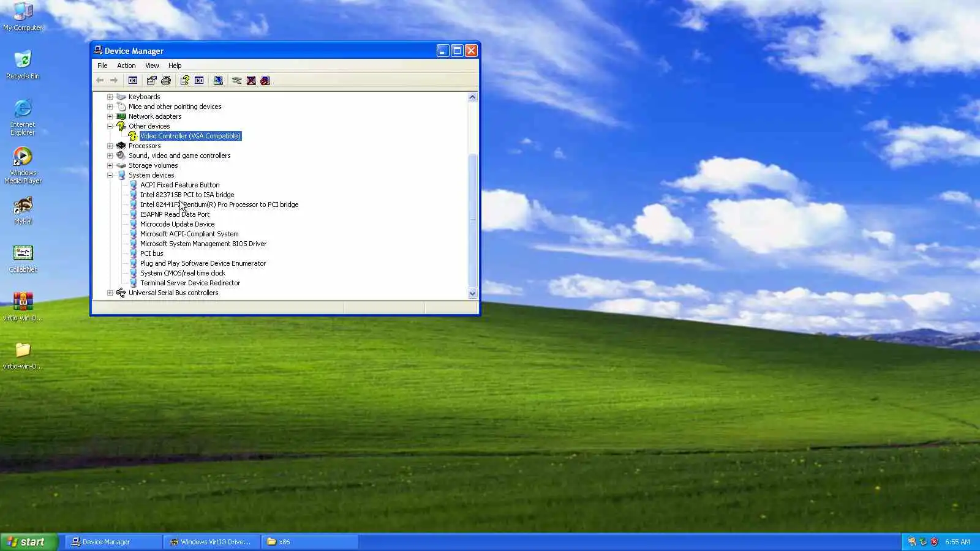
Task: Click the red Security Center shield in tray
Action: pyautogui.click(x=934, y=542)
